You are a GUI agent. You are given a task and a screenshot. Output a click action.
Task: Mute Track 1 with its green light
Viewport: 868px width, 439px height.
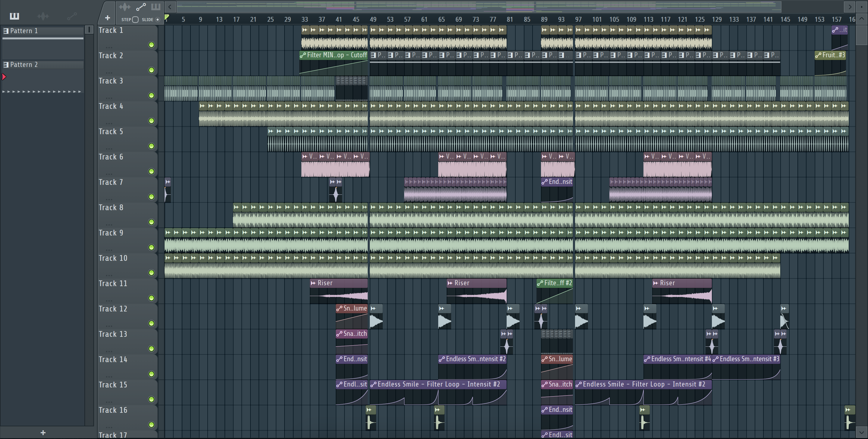[x=152, y=45]
